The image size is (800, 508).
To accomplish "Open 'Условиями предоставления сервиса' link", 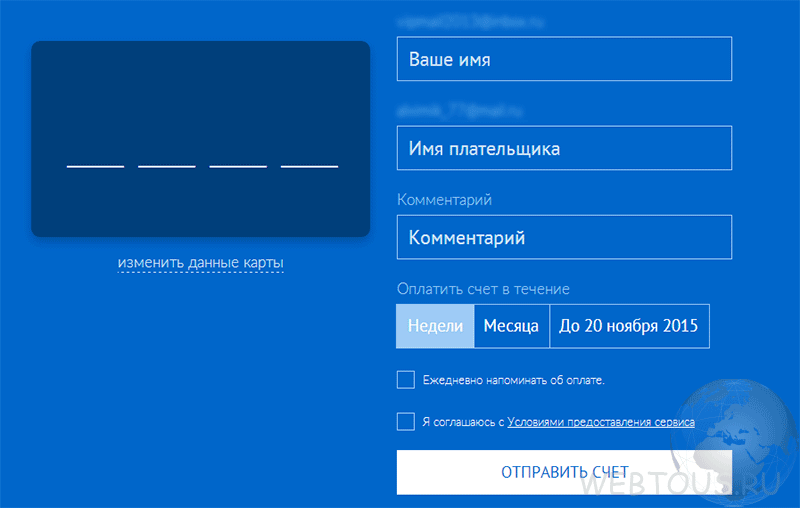I will click(x=601, y=422).
